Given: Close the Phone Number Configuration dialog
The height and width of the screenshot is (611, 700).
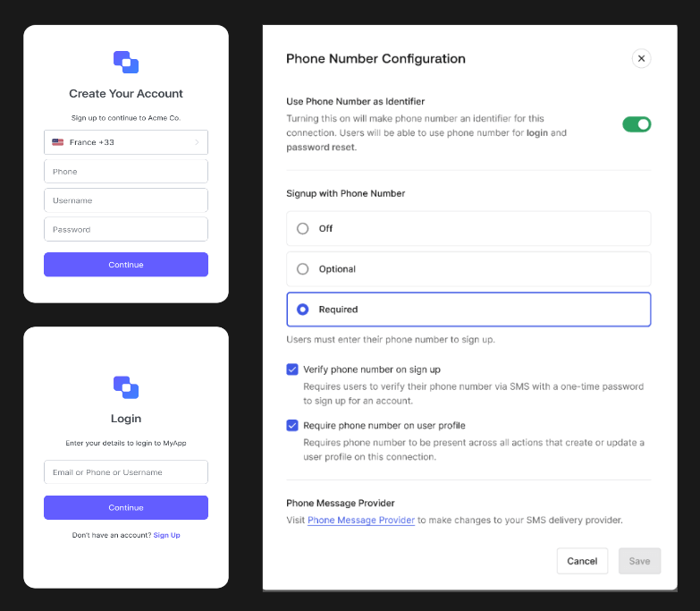Looking at the screenshot, I should (x=641, y=58).
